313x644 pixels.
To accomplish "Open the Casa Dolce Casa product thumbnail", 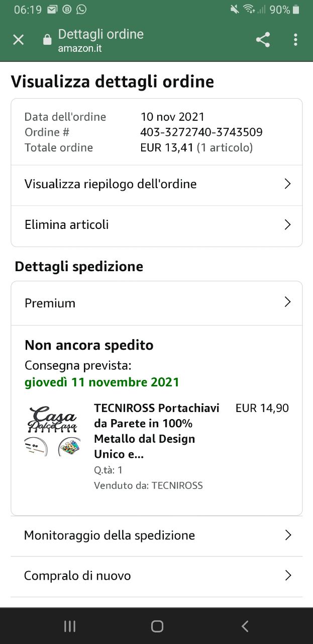I will (x=52, y=431).
